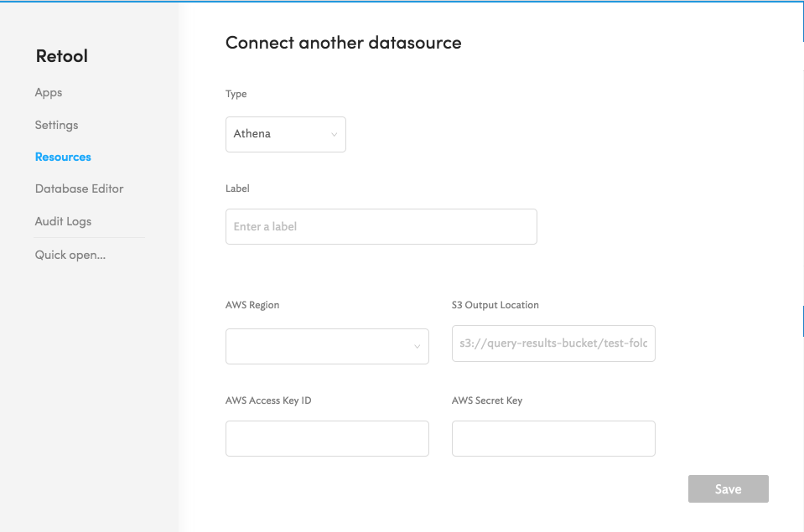Viewport: 804px width, 532px height.
Task: Focus the AWS Access Key ID field
Action: [327, 439]
